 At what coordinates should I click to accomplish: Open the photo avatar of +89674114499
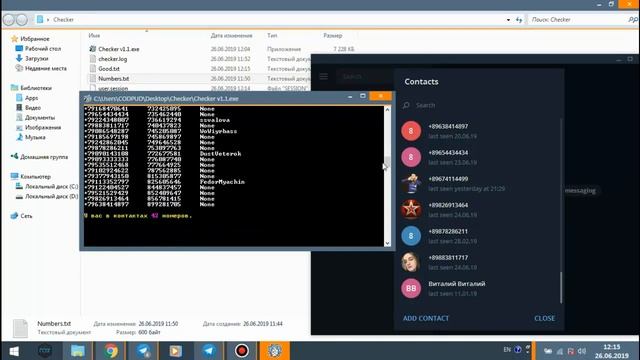(x=411, y=183)
